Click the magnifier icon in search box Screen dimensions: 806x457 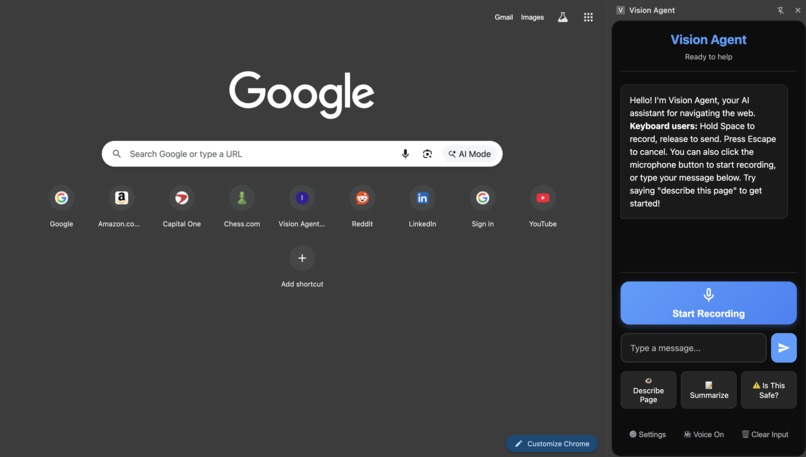click(117, 154)
